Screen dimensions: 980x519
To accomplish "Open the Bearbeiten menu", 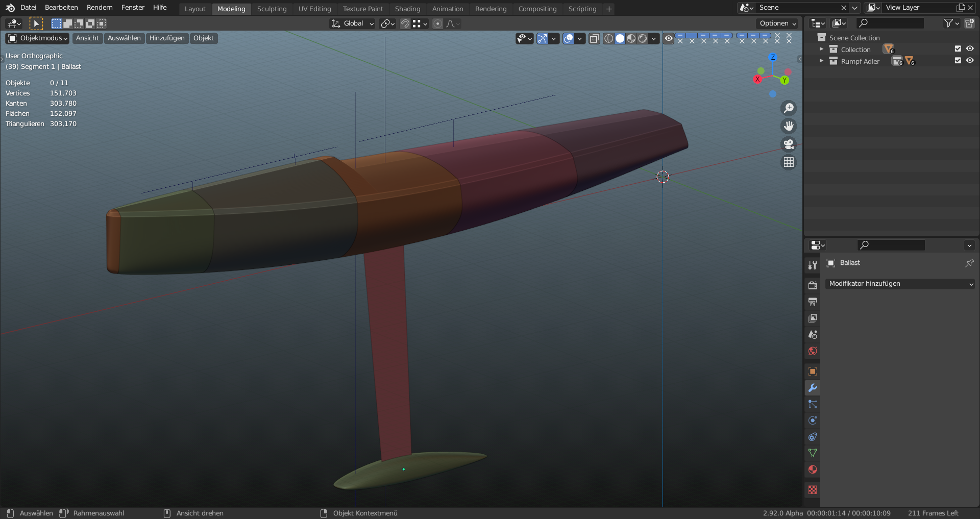I will 61,8.
